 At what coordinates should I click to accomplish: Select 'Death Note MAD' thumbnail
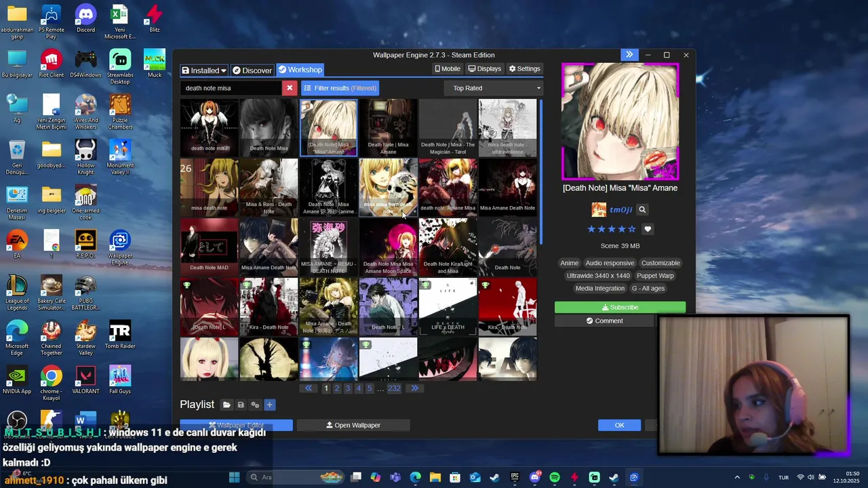pyautogui.click(x=209, y=247)
